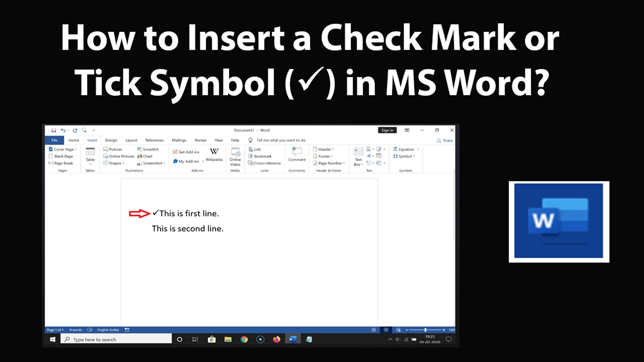Add a Bookmark to the document
Viewport: 644px width, 362px height.
261,156
